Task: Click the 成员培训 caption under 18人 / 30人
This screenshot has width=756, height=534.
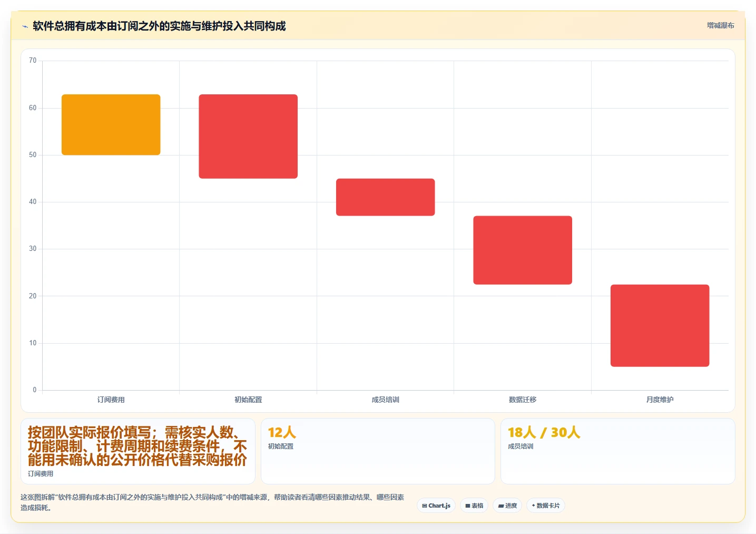Action: tap(521, 446)
